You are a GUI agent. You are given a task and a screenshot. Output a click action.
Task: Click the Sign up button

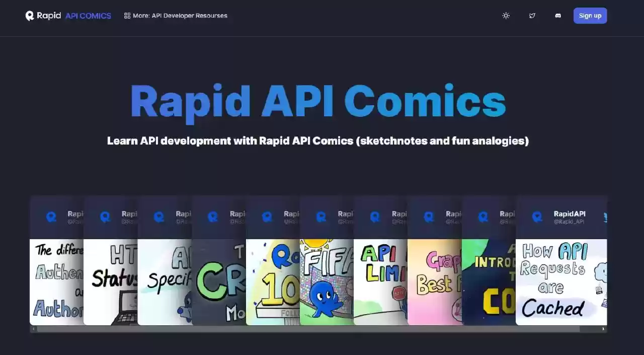pyautogui.click(x=590, y=16)
